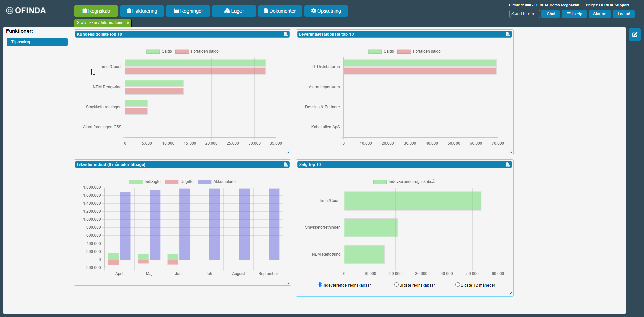The image size is (644, 317).
Task: Close the Statistikker / Informationer tab
Action: pos(128,23)
